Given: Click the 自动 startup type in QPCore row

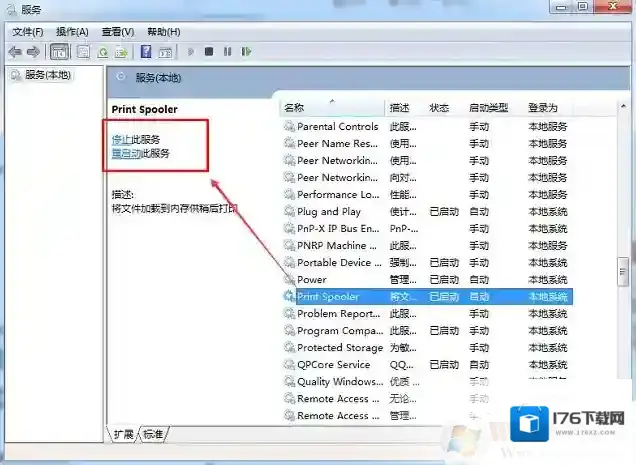Looking at the screenshot, I should [479, 365].
